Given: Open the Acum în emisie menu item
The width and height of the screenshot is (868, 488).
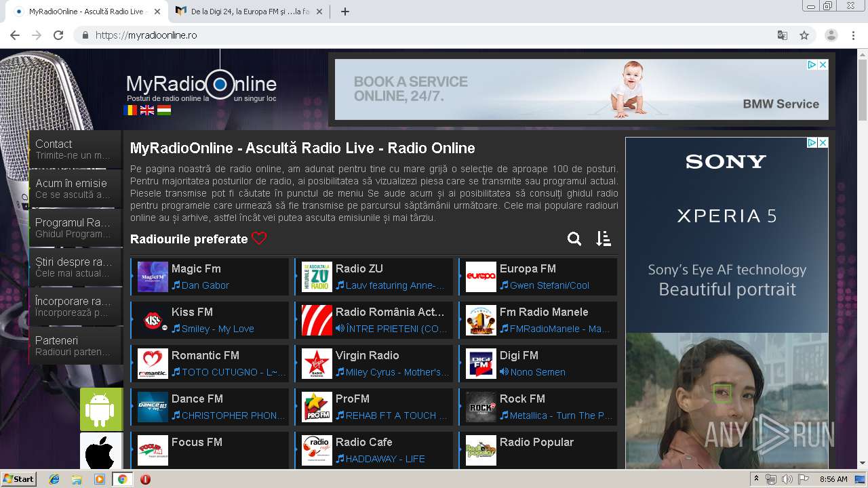Looking at the screenshot, I should pos(75,188).
